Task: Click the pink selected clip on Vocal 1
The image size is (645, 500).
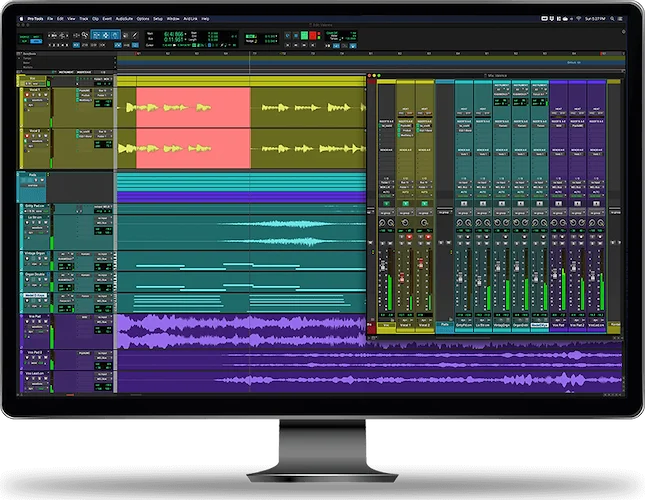Action: coord(192,107)
